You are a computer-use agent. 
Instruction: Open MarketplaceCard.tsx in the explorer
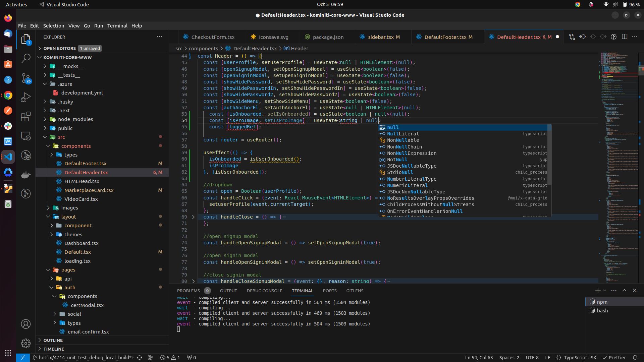pos(89,190)
